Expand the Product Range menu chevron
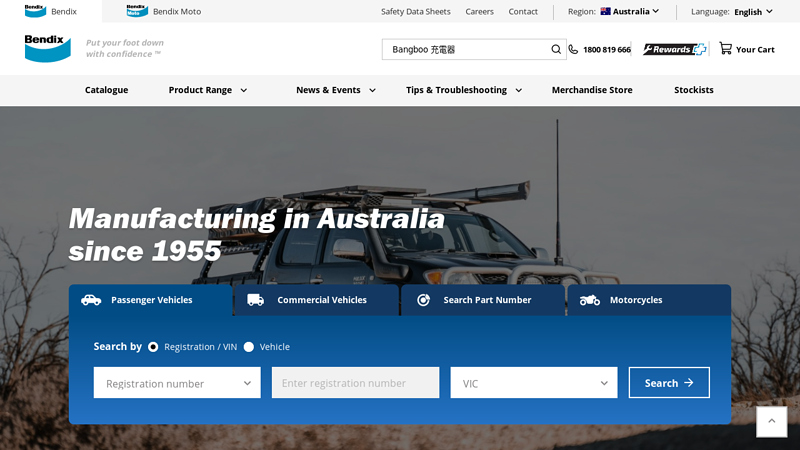The height and width of the screenshot is (450, 800). [244, 90]
